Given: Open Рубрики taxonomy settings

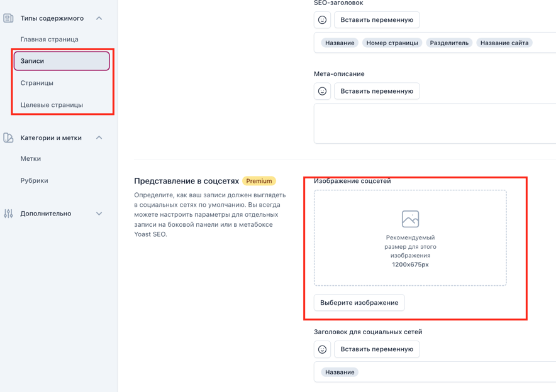Looking at the screenshot, I should click(x=34, y=180).
